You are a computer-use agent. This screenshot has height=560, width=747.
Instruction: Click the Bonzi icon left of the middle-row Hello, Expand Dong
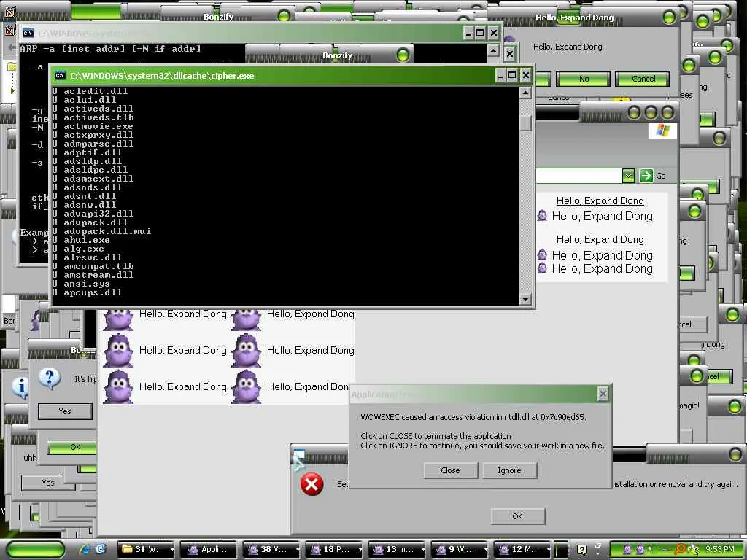coord(118,351)
